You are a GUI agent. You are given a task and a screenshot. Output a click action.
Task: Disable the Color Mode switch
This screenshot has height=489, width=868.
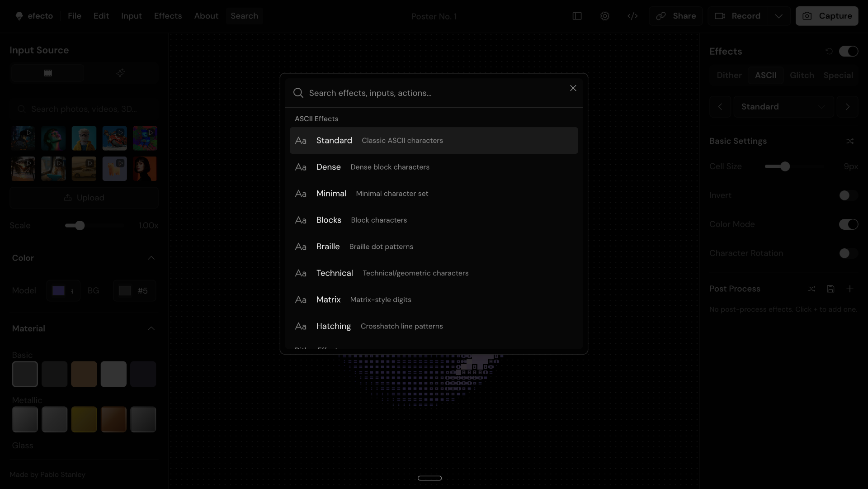(x=848, y=224)
